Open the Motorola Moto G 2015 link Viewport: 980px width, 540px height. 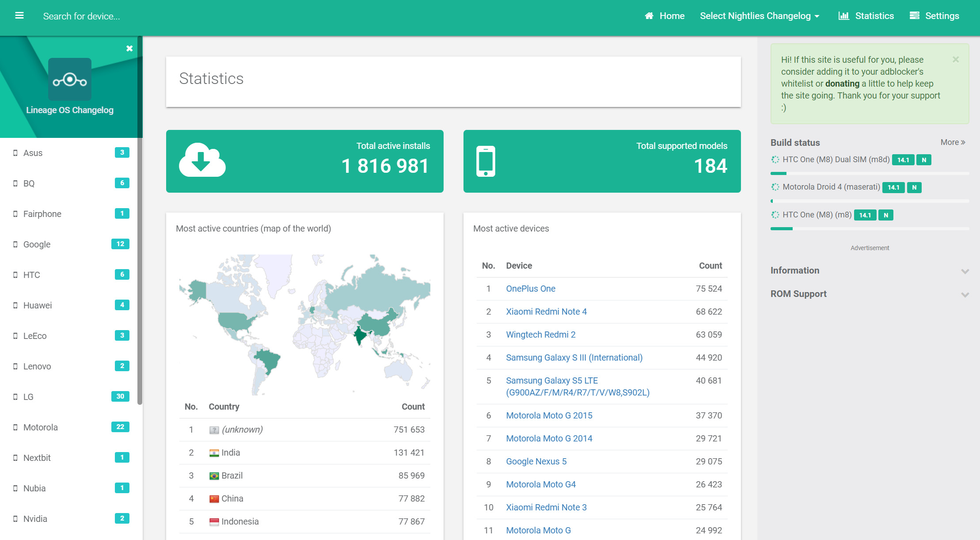[x=549, y=415]
